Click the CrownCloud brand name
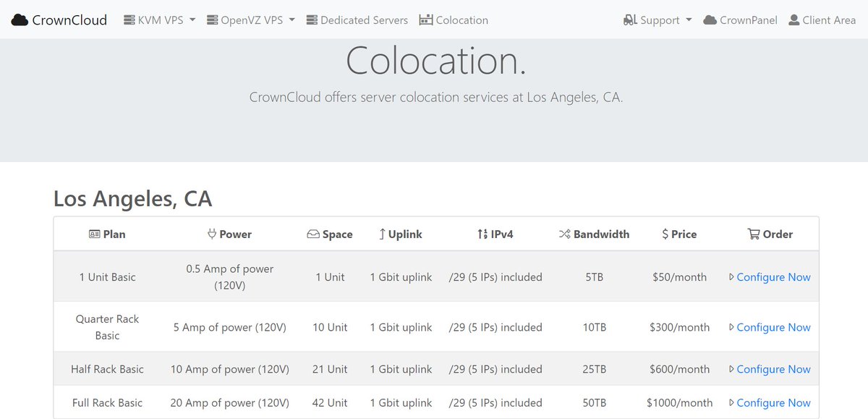Viewport: 868px width, 419px height. [x=69, y=20]
